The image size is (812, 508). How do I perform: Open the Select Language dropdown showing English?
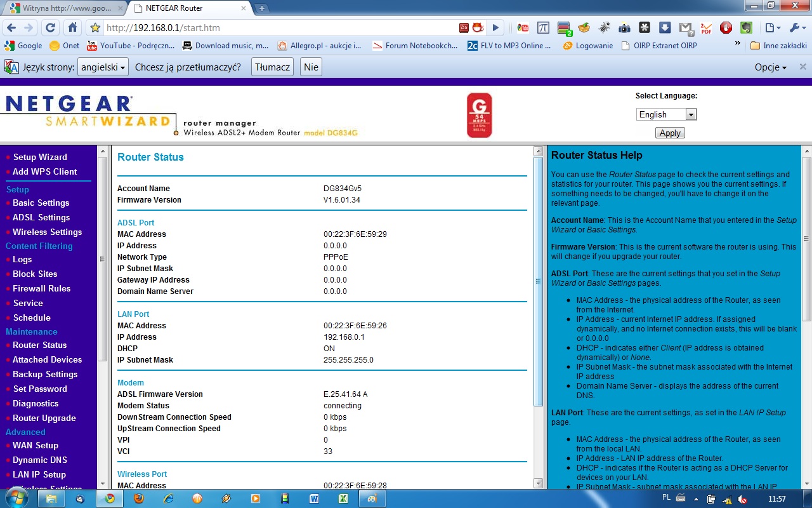tap(666, 114)
